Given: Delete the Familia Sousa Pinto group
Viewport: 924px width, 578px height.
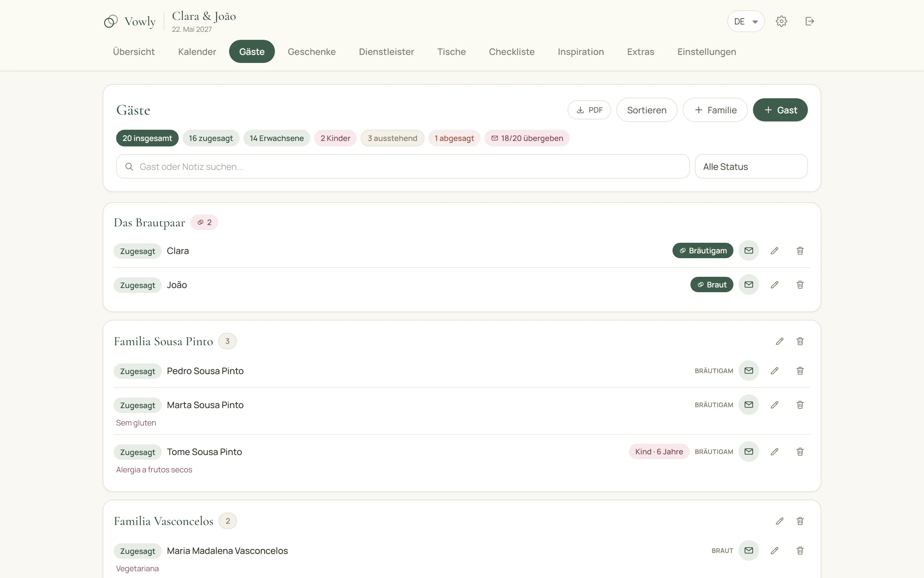Looking at the screenshot, I should tap(800, 341).
